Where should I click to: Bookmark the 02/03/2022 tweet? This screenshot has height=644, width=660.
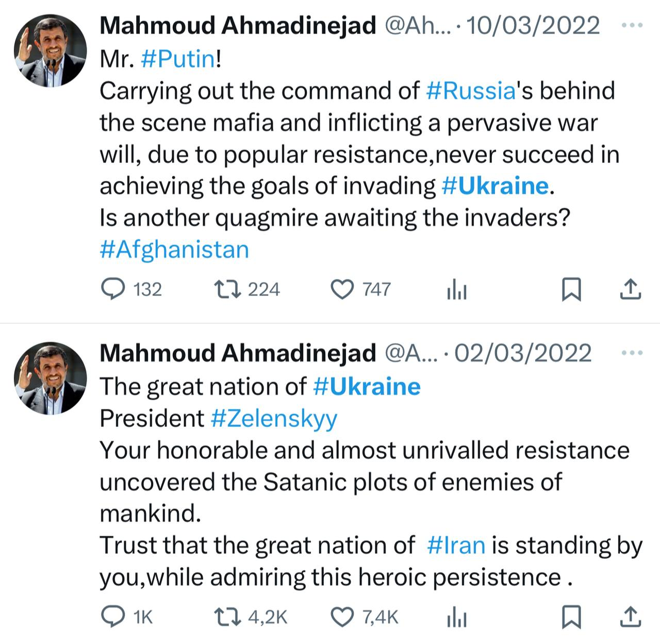pyautogui.click(x=571, y=617)
